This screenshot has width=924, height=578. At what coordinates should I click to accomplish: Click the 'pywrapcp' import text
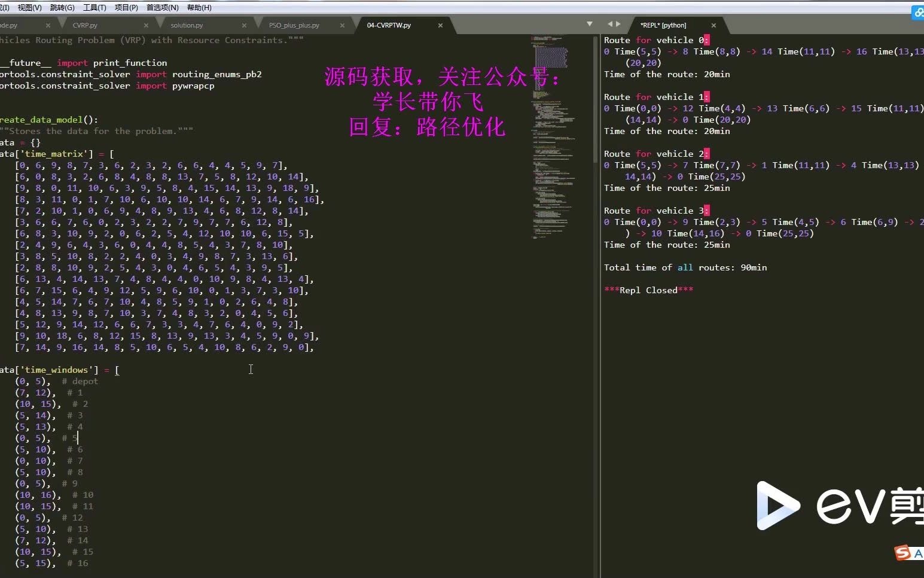click(193, 86)
